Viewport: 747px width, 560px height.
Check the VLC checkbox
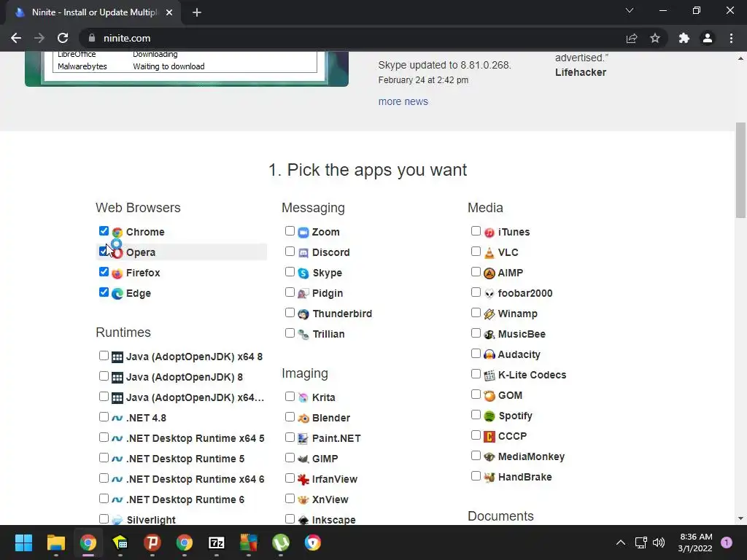(x=476, y=252)
